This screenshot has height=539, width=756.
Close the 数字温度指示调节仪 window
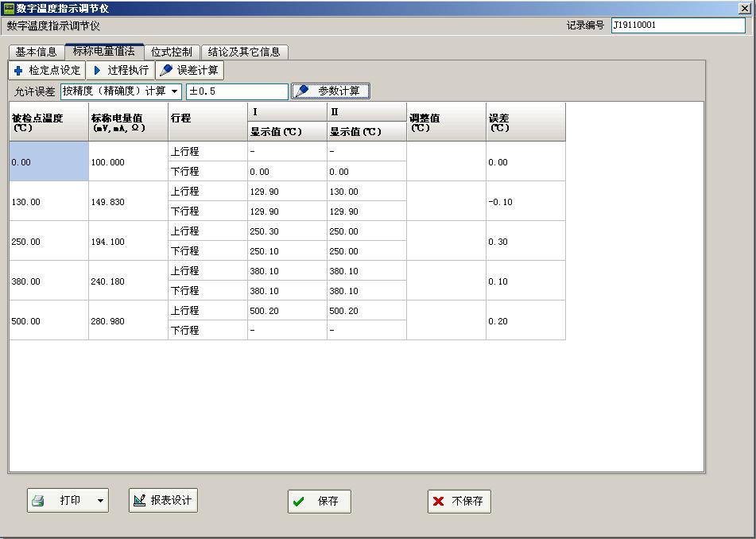point(746,8)
